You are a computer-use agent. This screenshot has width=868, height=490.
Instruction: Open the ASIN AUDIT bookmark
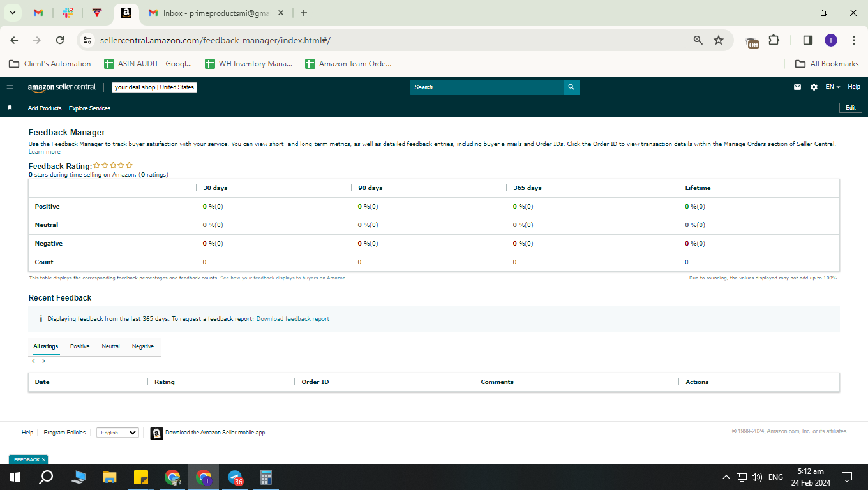tap(148, 64)
